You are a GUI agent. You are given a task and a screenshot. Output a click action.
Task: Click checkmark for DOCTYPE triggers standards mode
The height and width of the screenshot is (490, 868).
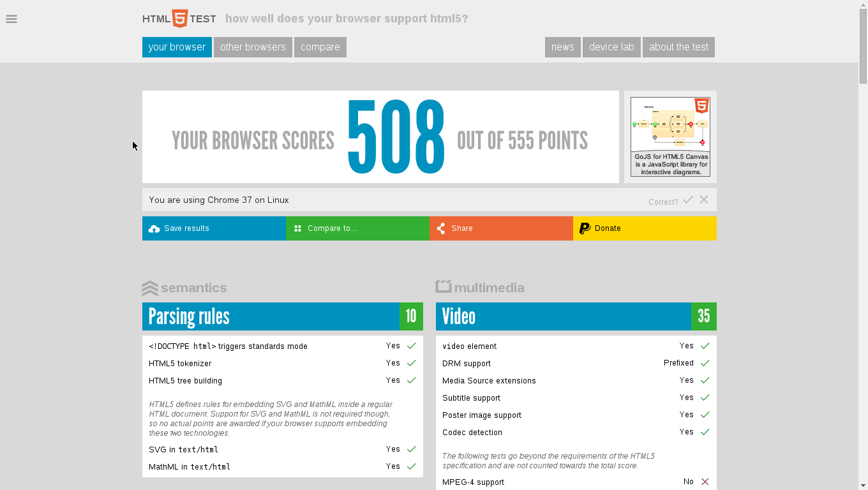412,346
